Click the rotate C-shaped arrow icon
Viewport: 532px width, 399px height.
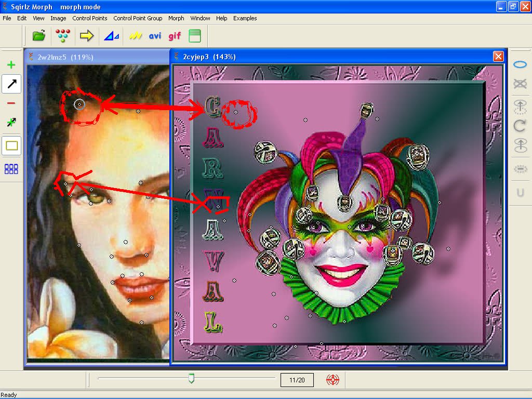coord(520,126)
